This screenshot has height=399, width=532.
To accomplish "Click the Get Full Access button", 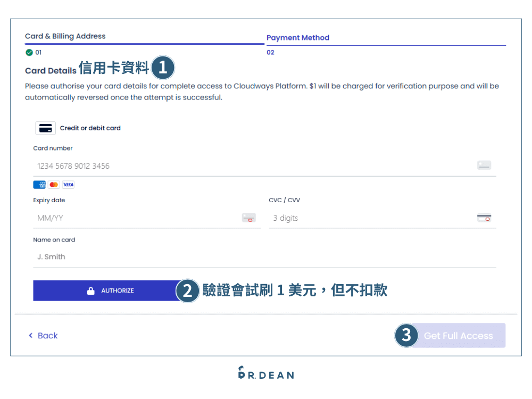I will click(459, 336).
